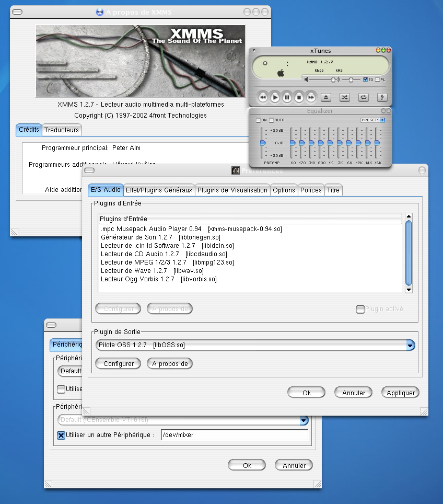Viewport: 443px width, 504px height.
Task: Click the lightning bolt button in xTunes
Action: (x=382, y=97)
